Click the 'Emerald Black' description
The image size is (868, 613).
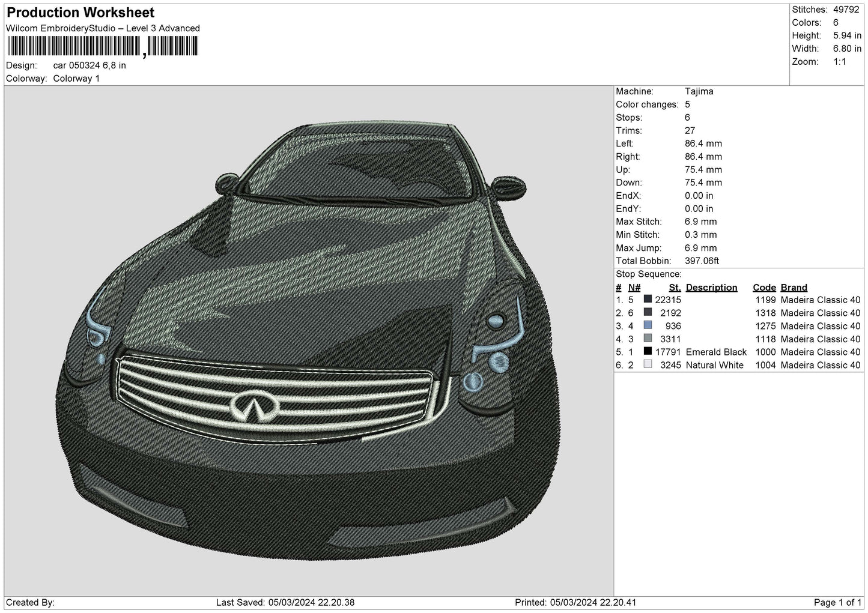click(x=716, y=352)
